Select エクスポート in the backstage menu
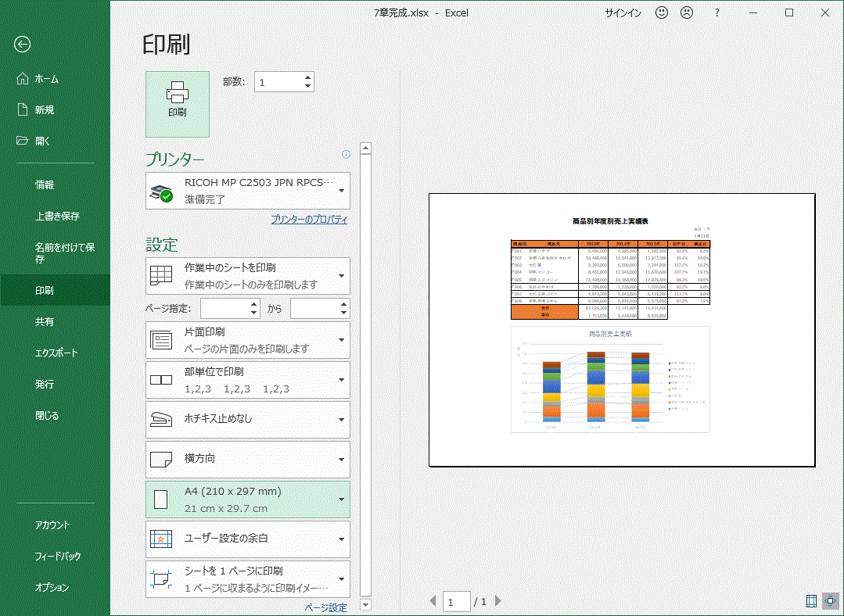This screenshot has height=616, width=844. point(55,353)
